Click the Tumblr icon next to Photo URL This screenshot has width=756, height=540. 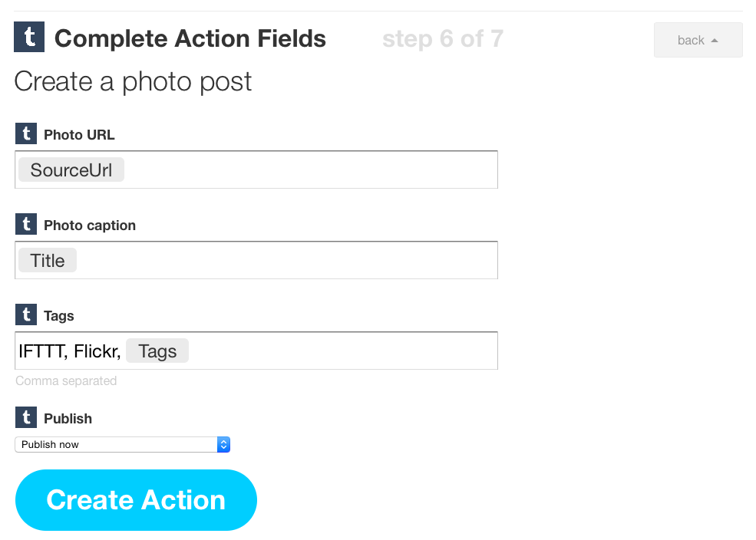pyautogui.click(x=26, y=134)
